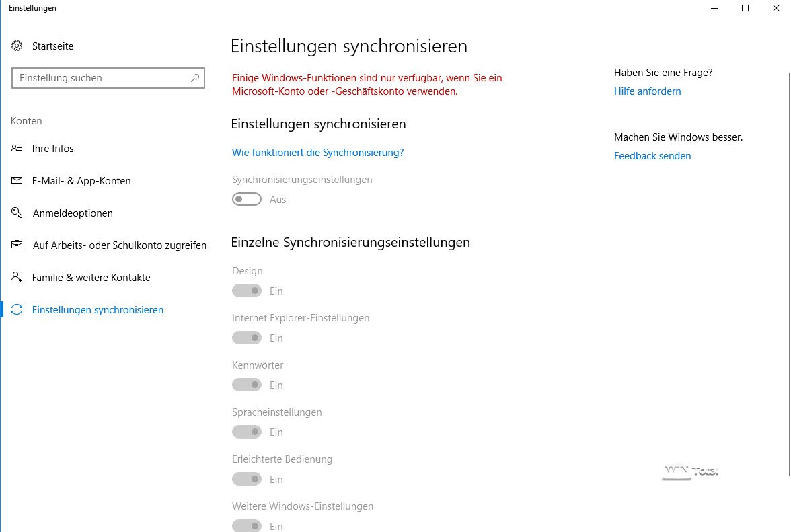The image size is (791, 532).
Task: Click the Einstellungen synchronisieren sync icon
Action: click(17, 310)
